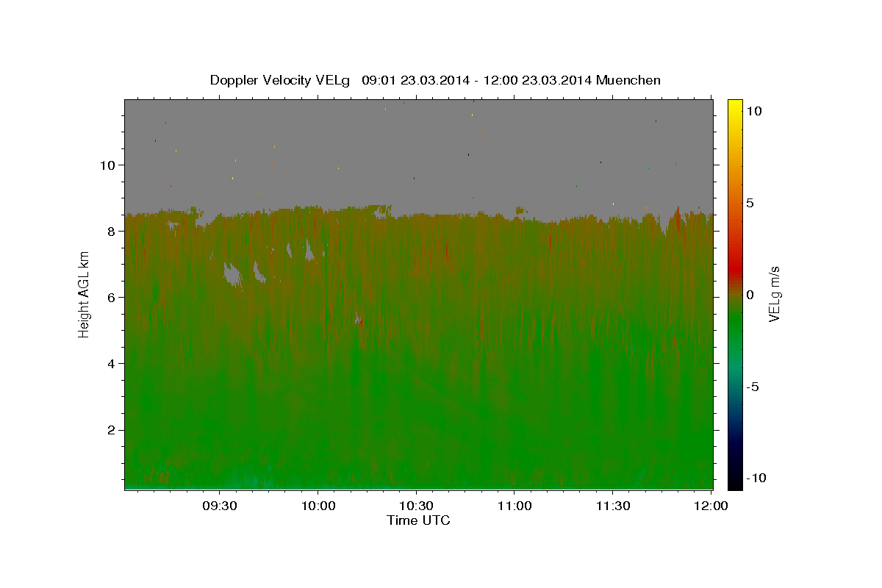The image size is (882, 588).
Task: Click the 'Muenchen' location in the title
Action: pyautogui.click(x=628, y=80)
